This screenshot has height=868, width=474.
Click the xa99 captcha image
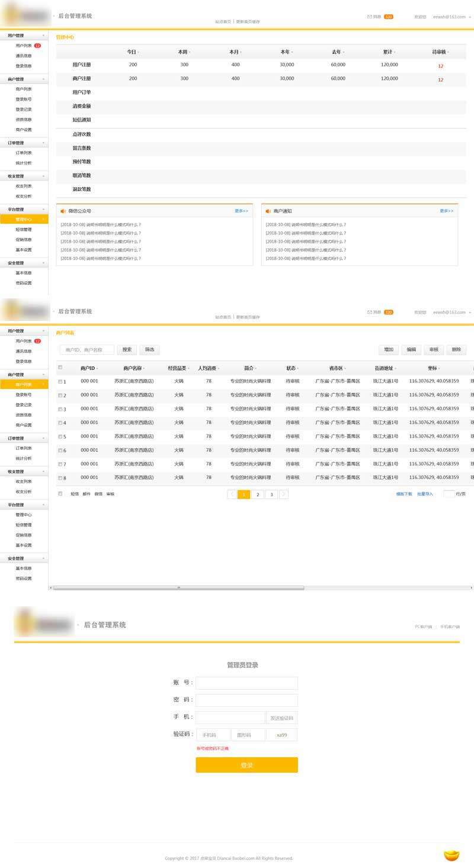[x=281, y=735]
